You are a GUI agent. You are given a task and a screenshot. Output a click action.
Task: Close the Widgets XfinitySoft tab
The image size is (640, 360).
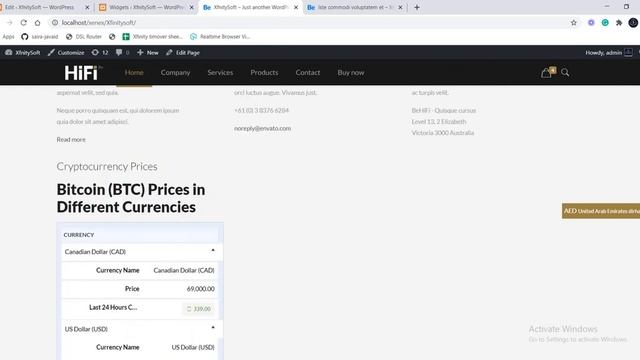191,7
